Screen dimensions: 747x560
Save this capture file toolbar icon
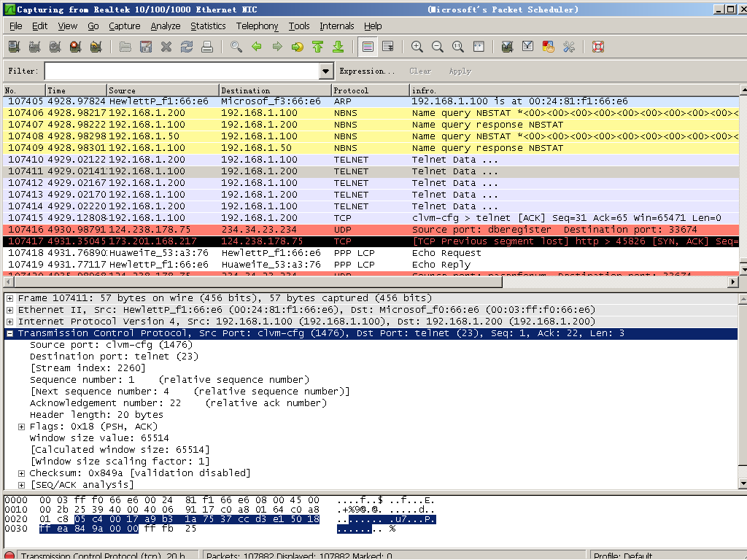click(146, 47)
